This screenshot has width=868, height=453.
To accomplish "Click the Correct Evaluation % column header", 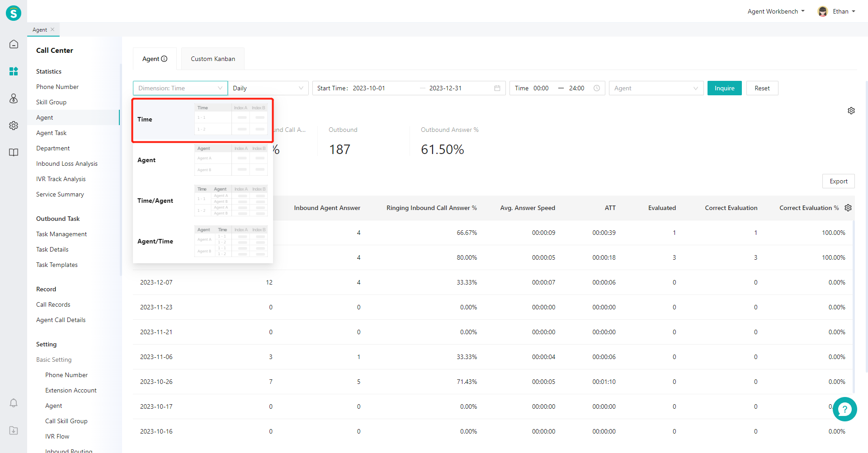I will pos(809,208).
